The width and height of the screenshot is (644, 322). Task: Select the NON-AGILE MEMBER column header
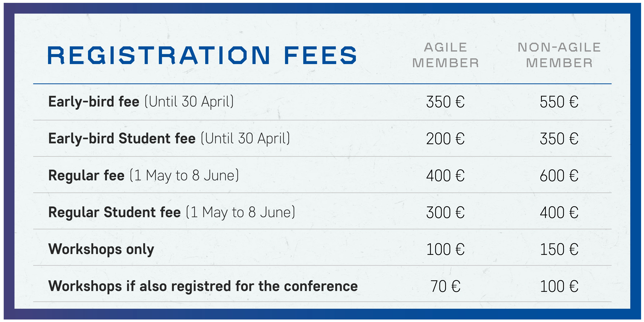coord(559,55)
